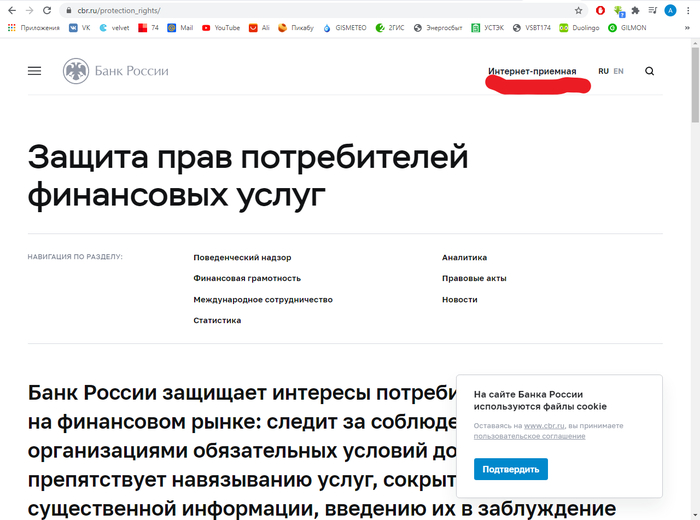Open Новости section
This screenshot has height=520, width=700.
(x=459, y=300)
